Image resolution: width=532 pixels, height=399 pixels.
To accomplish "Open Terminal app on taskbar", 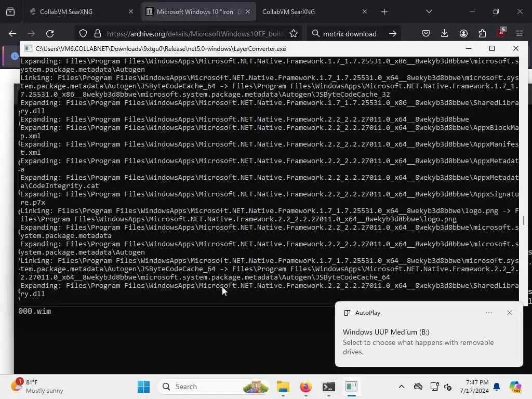I will click(328, 387).
